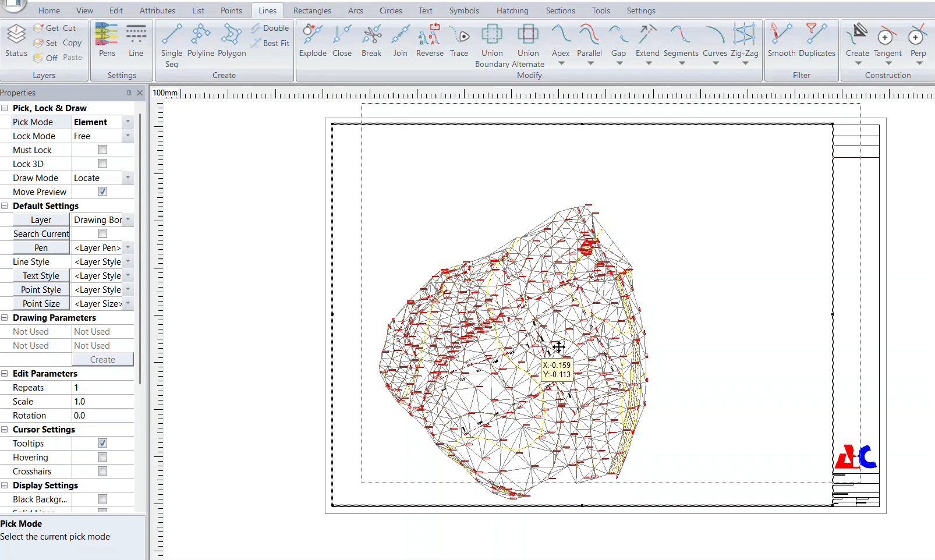935x560 pixels.
Task: Click the Copy layer button
Action: pyautogui.click(x=72, y=42)
